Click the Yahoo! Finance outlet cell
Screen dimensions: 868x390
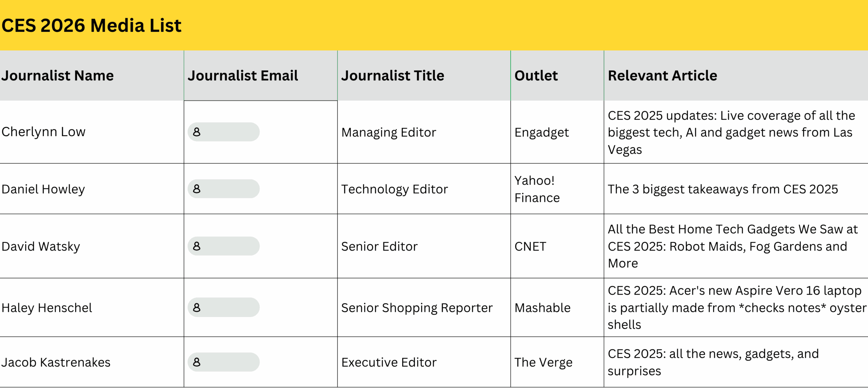pos(537,189)
